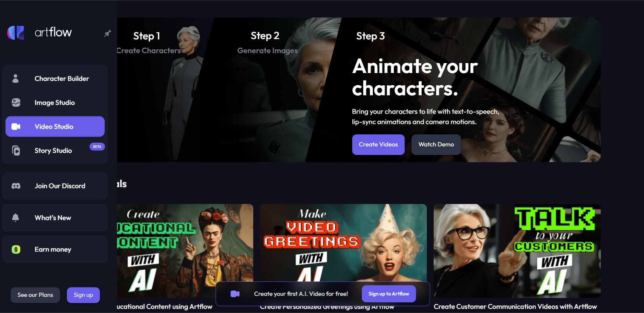Open Character Builder person icon

coord(15,79)
